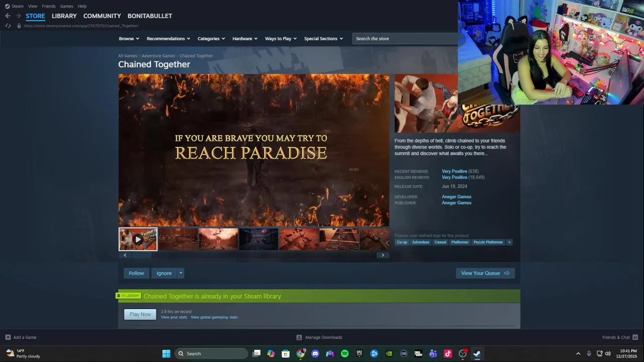The height and width of the screenshot is (362, 644).
Task: Open Google Chrome from the taskbar
Action: (300, 353)
